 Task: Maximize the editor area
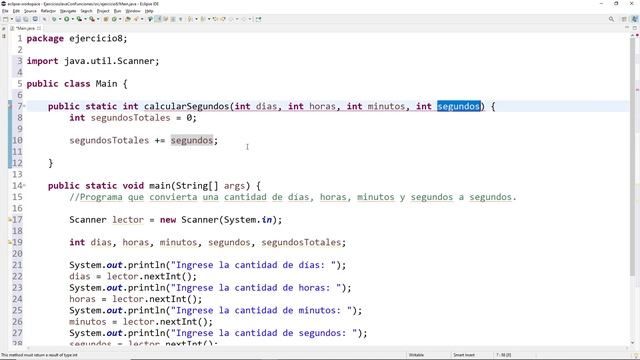[635, 28]
